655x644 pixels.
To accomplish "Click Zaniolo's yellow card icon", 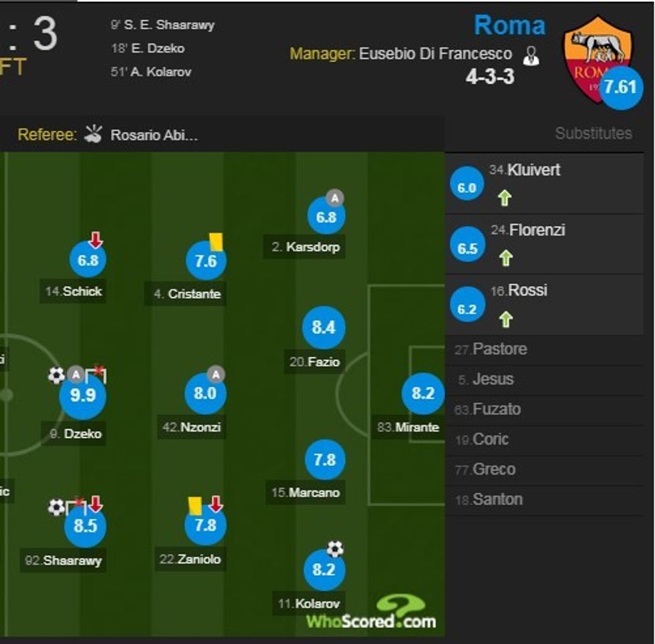I will [194, 504].
